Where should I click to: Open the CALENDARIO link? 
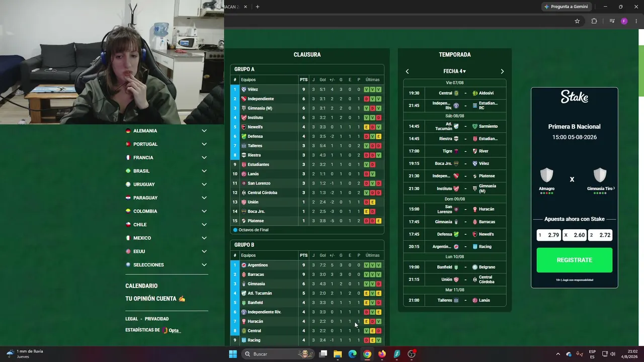(141, 286)
